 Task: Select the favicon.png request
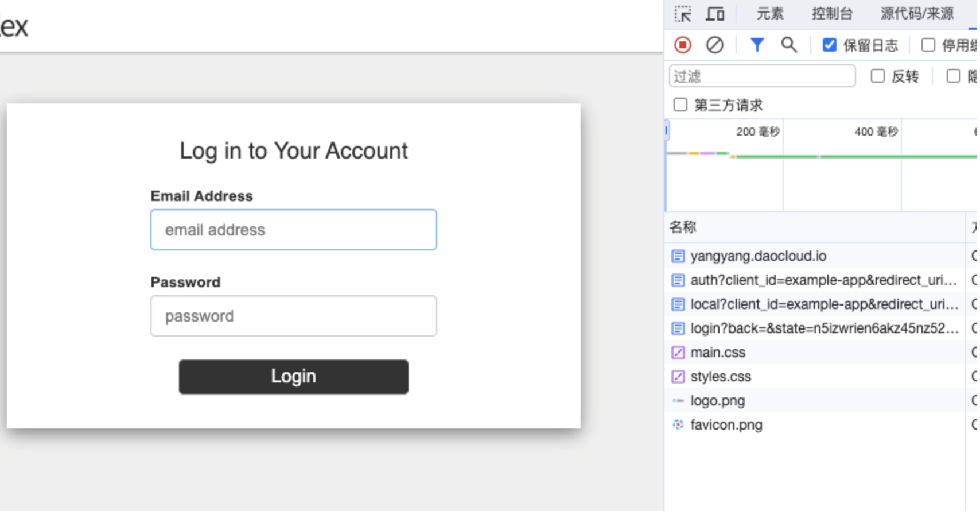pos(726,425)
